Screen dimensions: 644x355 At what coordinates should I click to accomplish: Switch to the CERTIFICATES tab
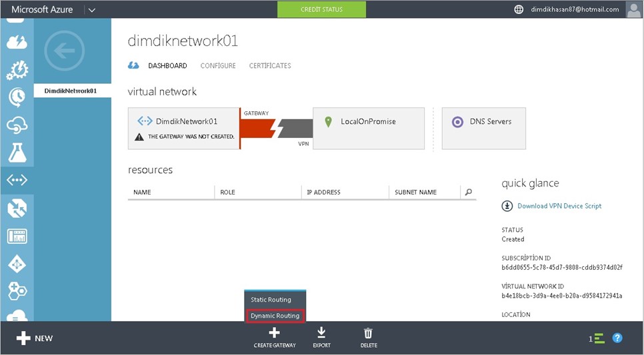270,66
